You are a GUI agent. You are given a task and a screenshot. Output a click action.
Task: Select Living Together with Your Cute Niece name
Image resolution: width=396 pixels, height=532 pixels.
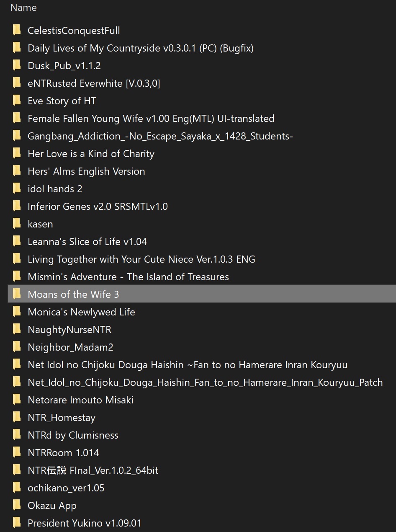click(141, 259)
